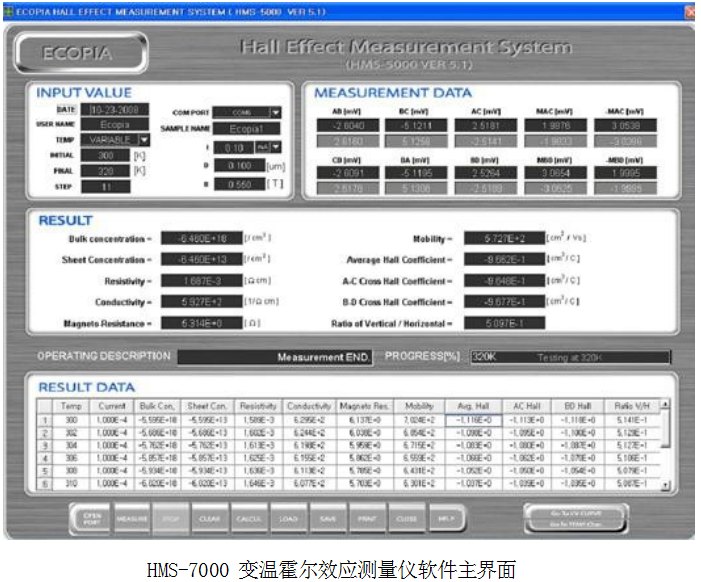This screenshot has width=701, height=582.
Task: Click the magnetic field B input
Action: pos(240,184)
